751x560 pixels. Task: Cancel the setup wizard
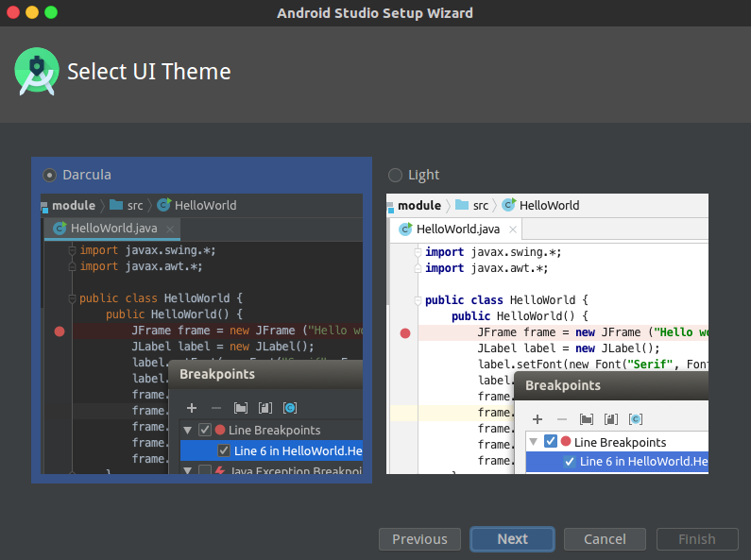click(605, 539)
